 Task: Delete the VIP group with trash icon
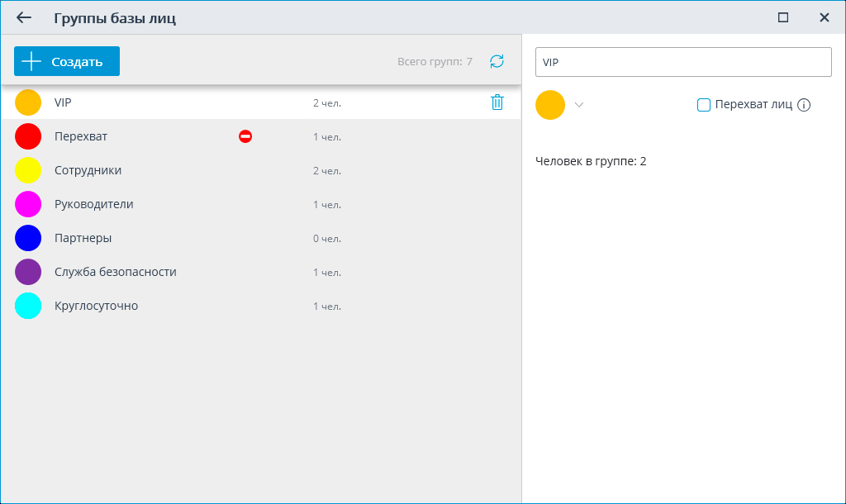(x=497, y=102)
